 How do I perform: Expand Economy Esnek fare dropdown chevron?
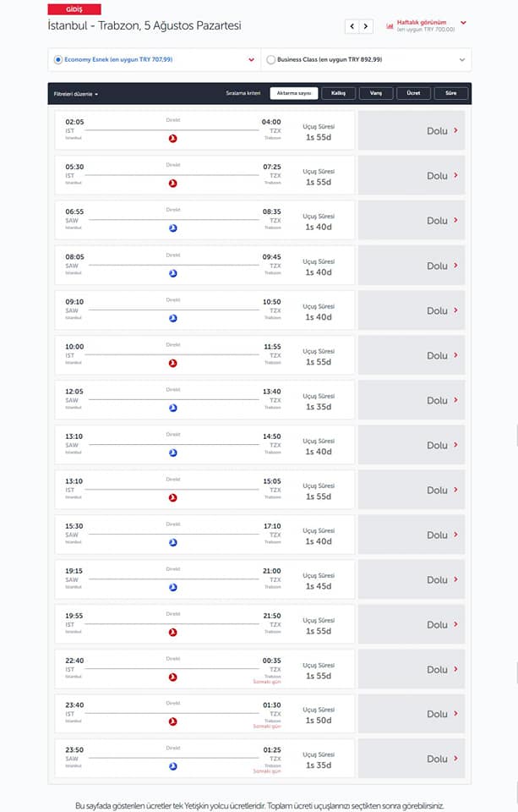(x=252, y=59)
